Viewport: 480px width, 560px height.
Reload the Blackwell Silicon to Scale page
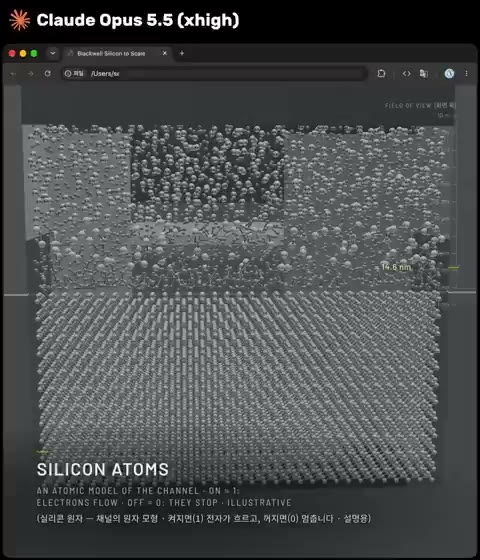(48, 74)
